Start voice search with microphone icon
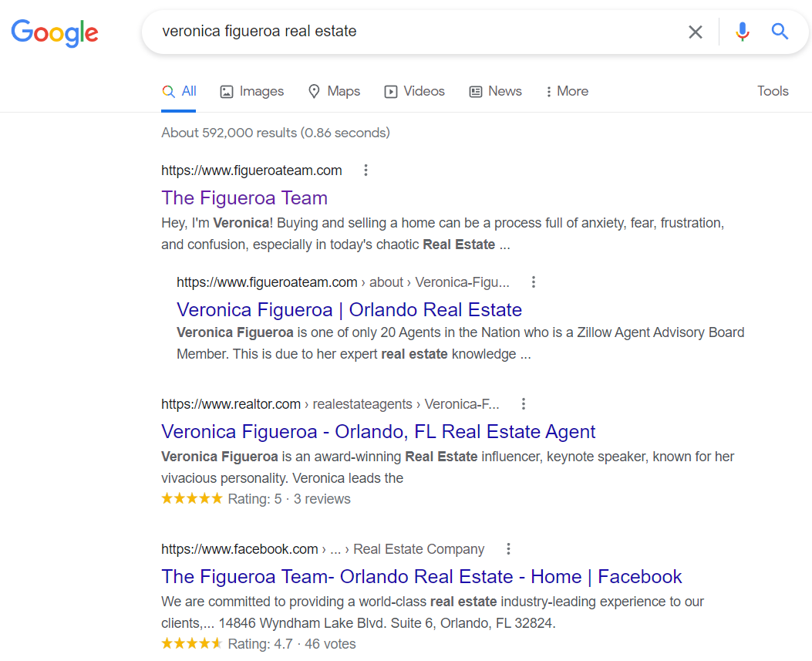812x661 pixels. pos(742,32)
